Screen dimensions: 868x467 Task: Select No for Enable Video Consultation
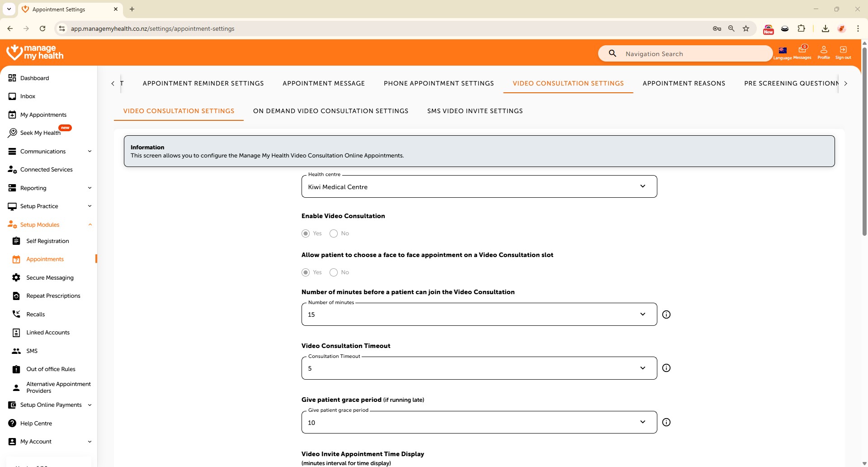click(334, 233)
